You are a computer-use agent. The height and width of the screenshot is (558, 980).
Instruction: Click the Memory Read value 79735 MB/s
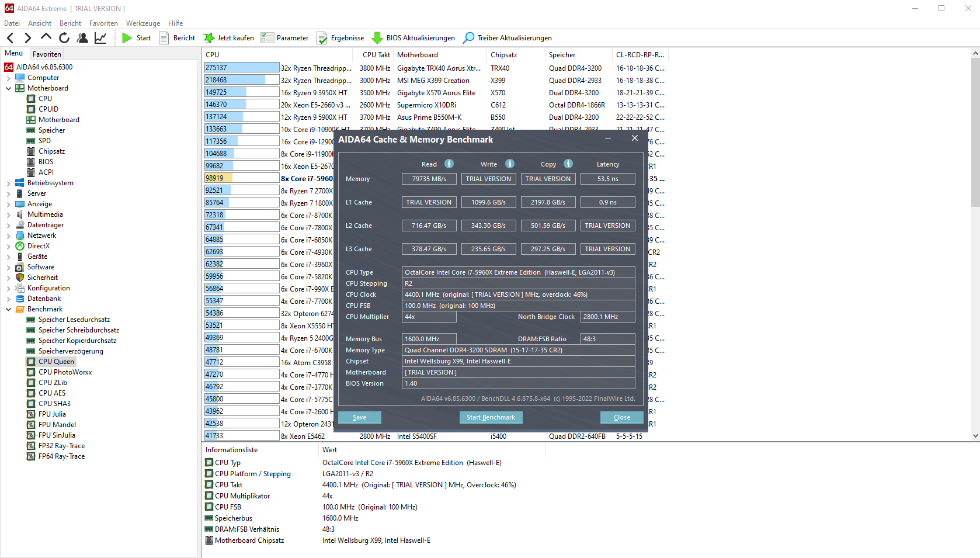click(x=429, y=179)
